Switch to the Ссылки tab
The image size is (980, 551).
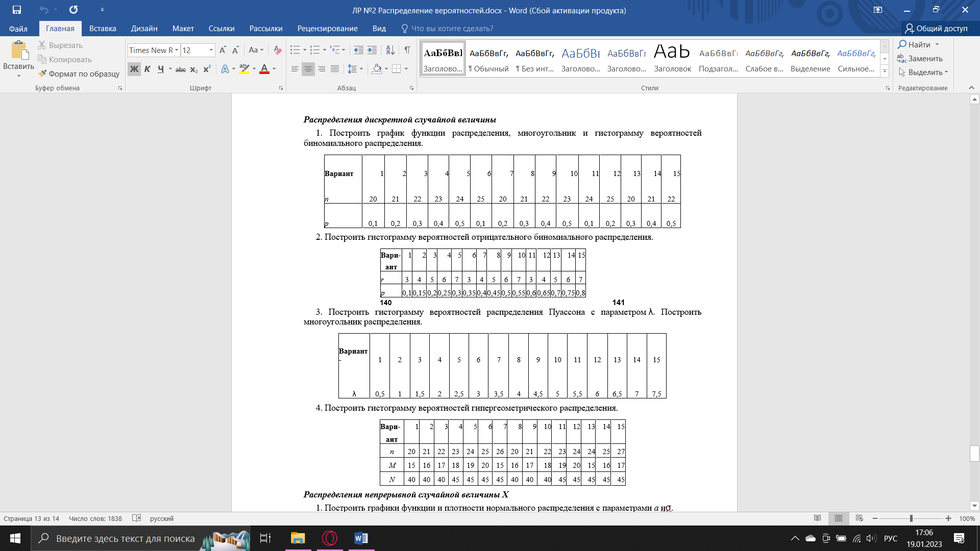point(222,29)
